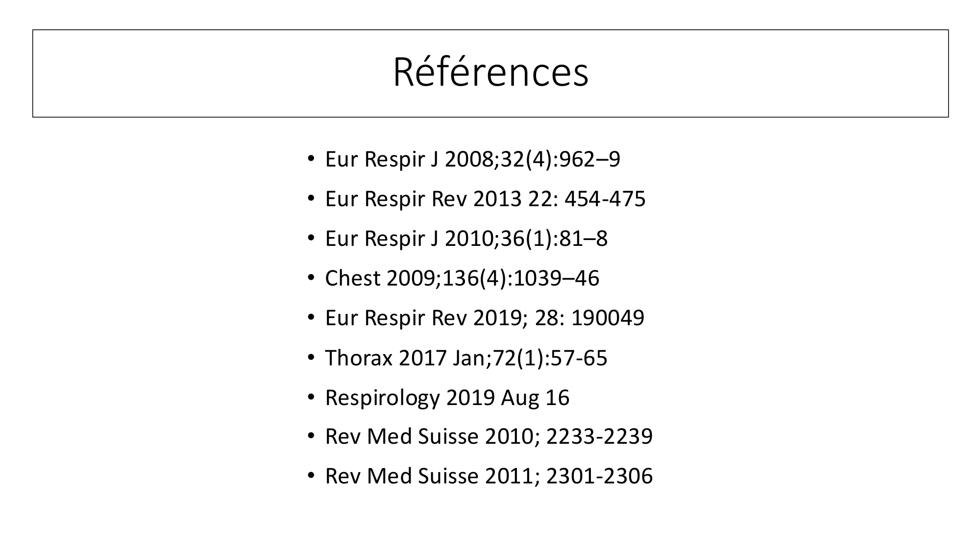Screen dimensions: 980x551
Task: Click the bullet before Rev Med Suisse 2010
Action: click(310, 436)
